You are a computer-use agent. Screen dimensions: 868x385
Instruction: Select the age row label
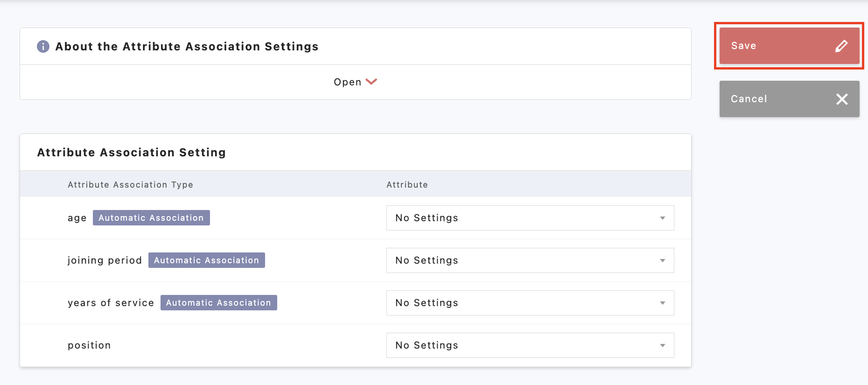[x=77, y=218]
